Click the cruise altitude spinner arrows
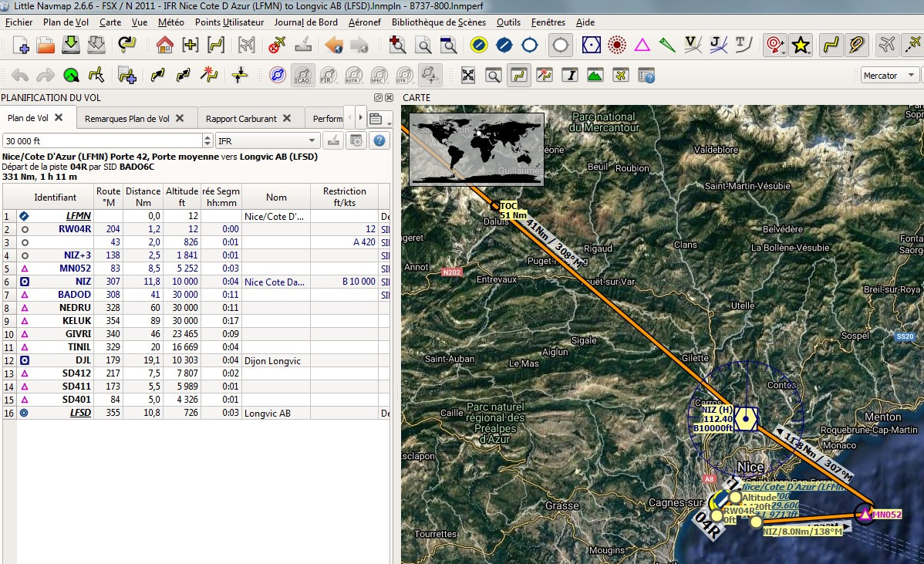 pyautogui.click(x=207, y=141)
